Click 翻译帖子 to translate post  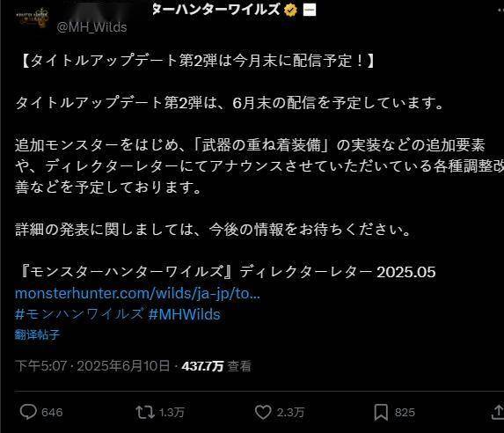[x=37, y=335]
